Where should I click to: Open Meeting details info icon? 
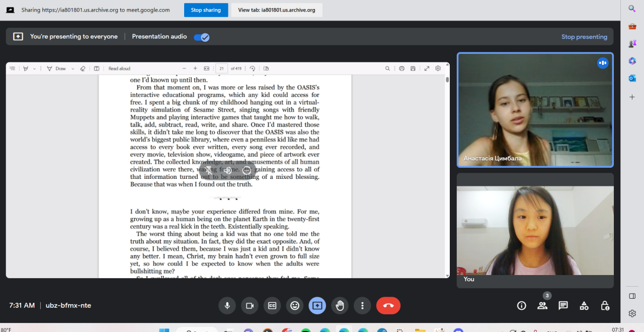522,305
